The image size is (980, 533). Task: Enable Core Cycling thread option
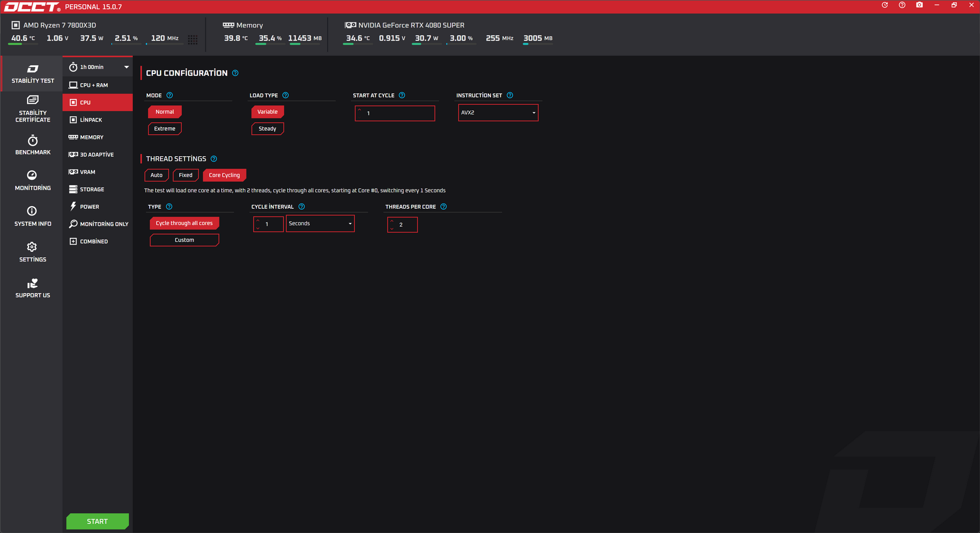(x=225, y=175)
